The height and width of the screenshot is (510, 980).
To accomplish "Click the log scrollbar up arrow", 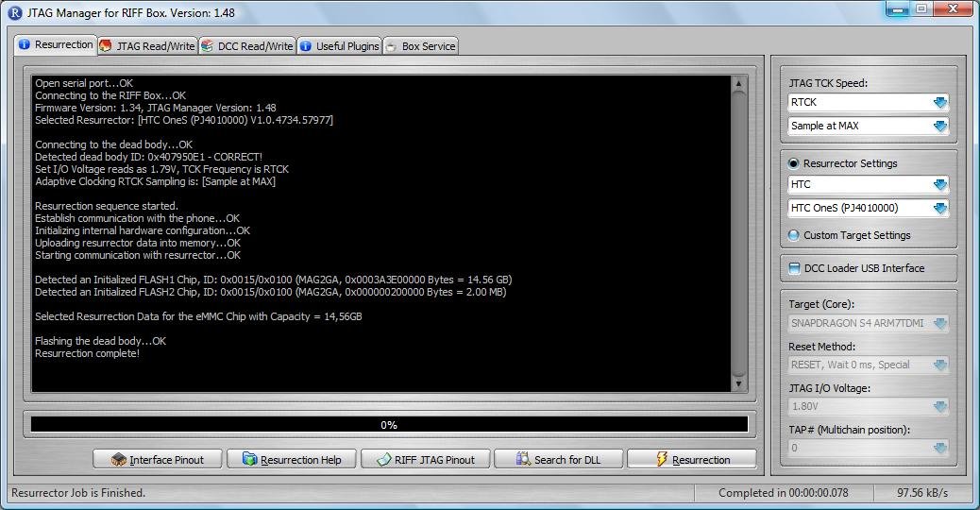I will pos(738,83).
